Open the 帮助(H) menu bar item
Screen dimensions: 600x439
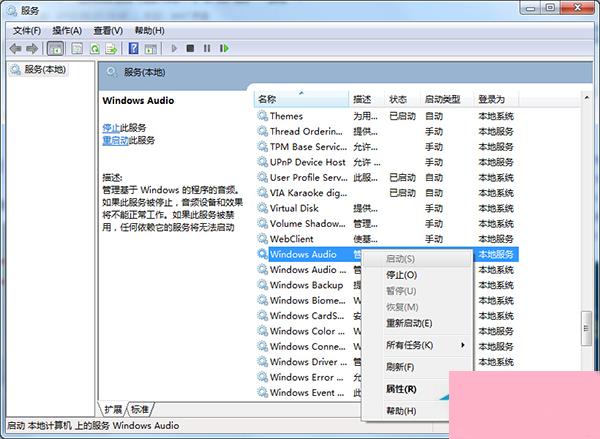[150, 31]
